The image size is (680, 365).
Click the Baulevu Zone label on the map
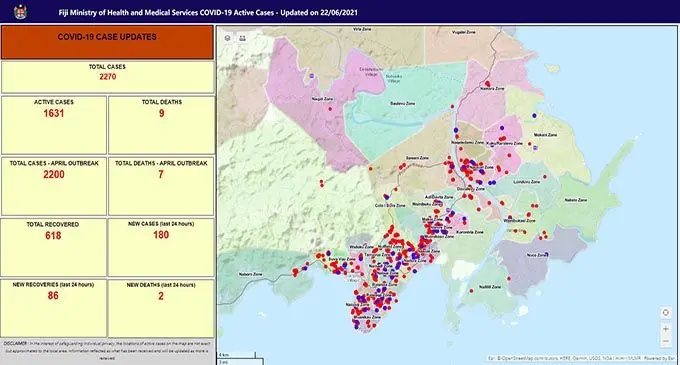pos(402,104)
